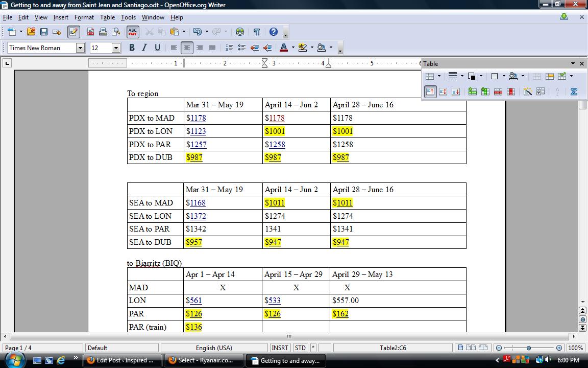Toggle Nonprinting Characters pilcrow button
Image resolution: width=588 pixels, height=368 pixels.
tap(257, 32)
